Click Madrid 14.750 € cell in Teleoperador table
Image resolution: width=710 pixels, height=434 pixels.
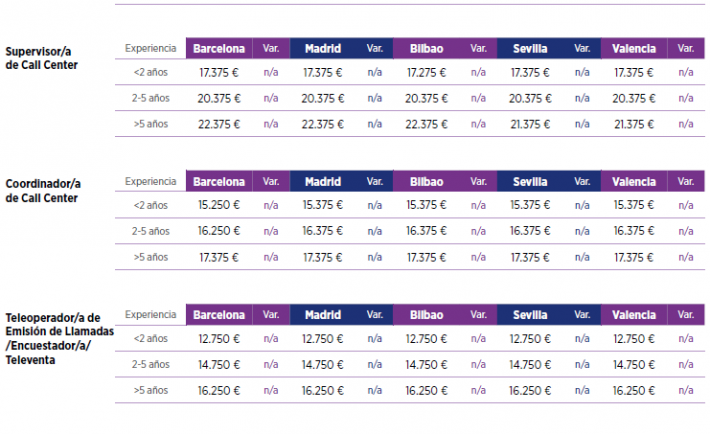click(x=323, y=364)
